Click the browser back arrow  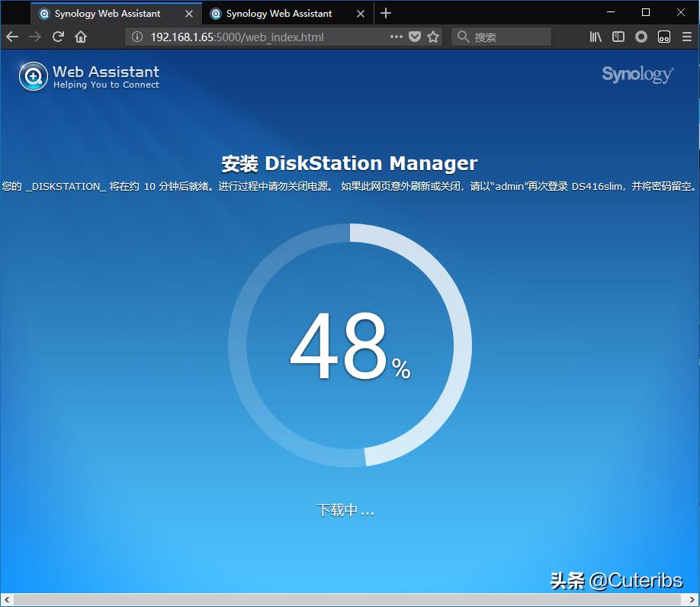point(12,37)
